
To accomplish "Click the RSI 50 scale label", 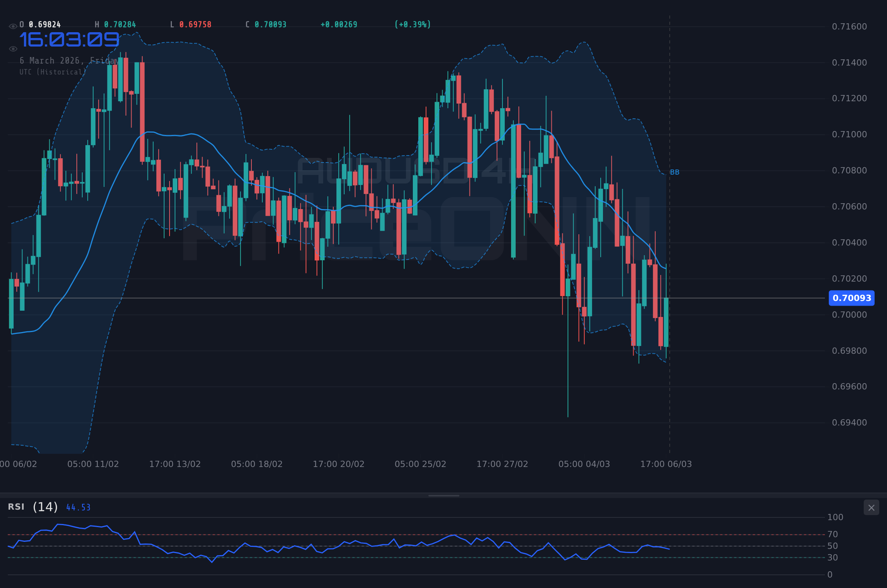I will 833,546.
